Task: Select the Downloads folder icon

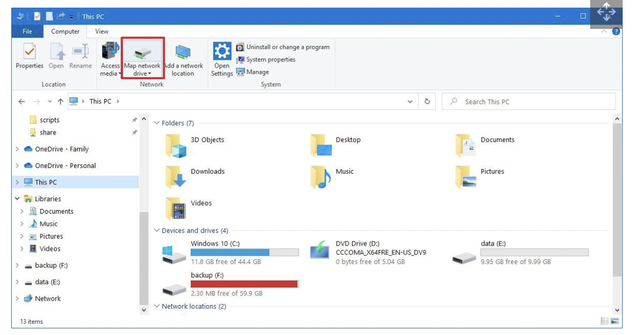Action: pyautogui.click(x=176, y=178)
